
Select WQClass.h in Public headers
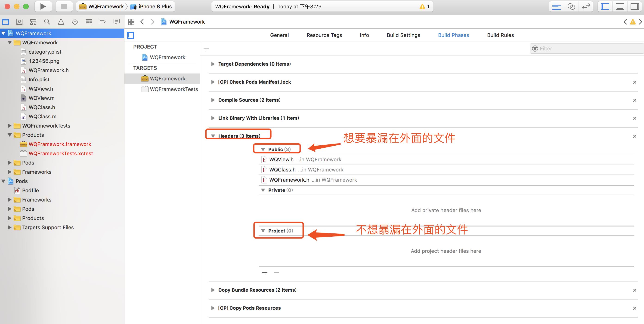tap(446, 170)
